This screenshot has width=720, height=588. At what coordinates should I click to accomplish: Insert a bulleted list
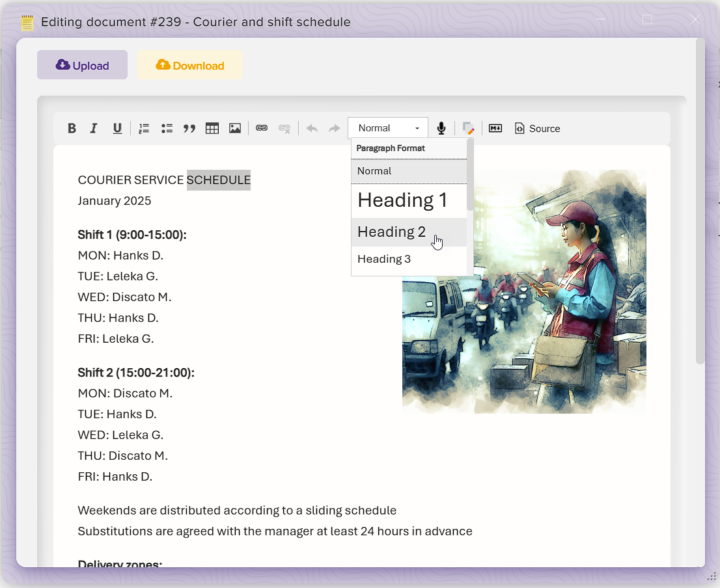point(167,128)
